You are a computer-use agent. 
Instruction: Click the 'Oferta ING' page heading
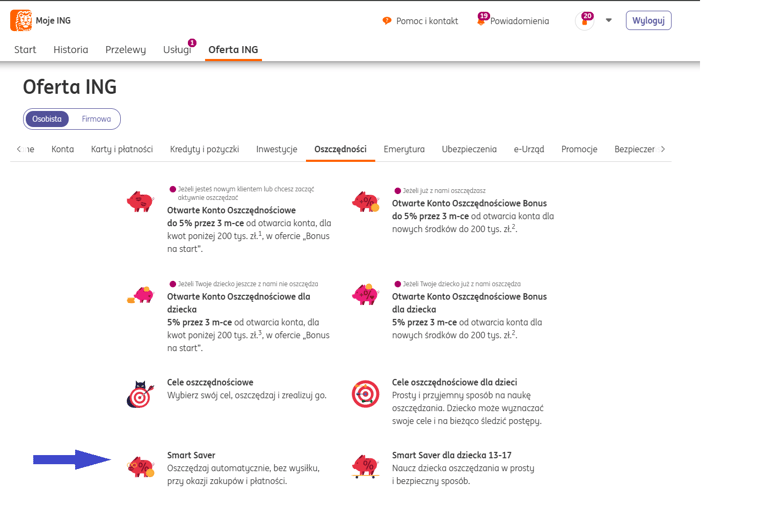70,87
